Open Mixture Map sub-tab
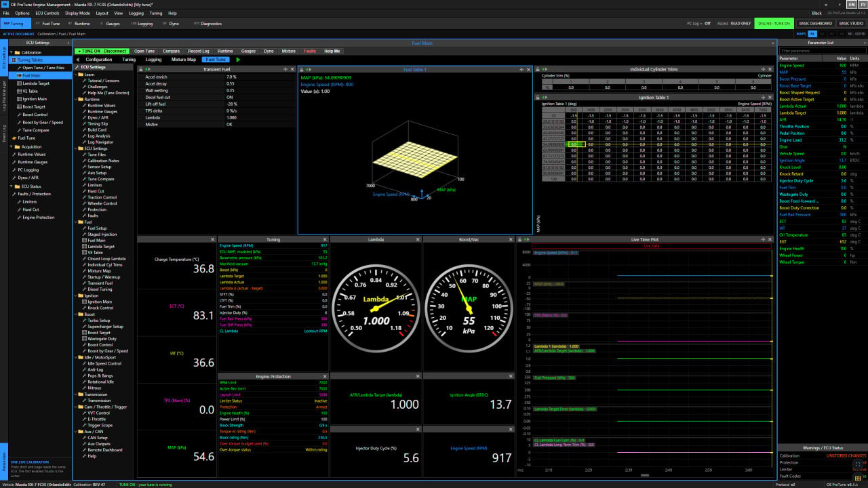This screenshot has height=488, width=868. (x=184, y=60)
